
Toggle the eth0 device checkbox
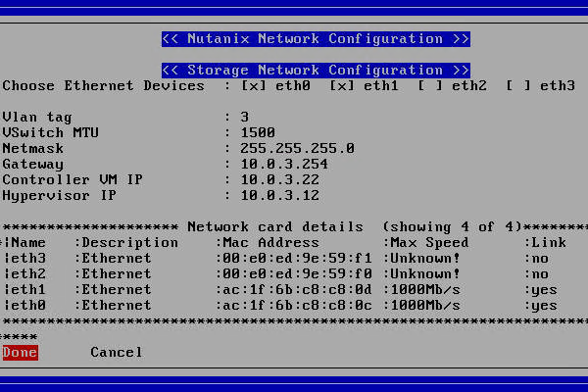[253, 86]
